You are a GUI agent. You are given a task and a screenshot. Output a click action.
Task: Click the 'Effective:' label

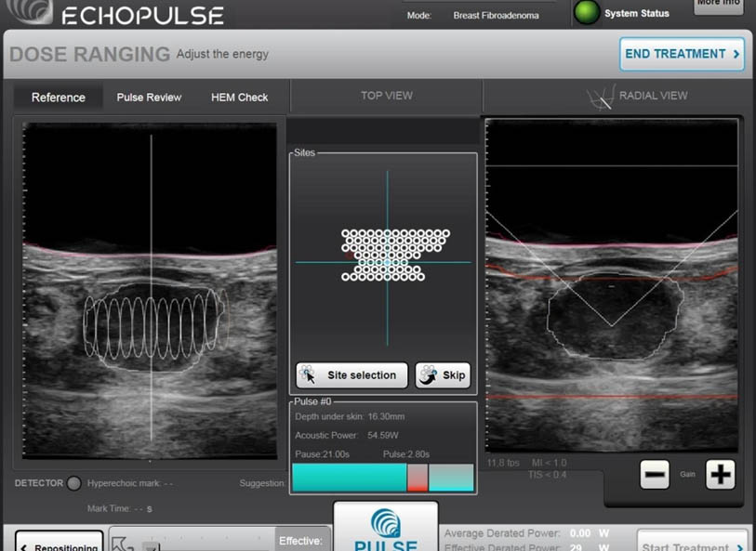coord(300,542)
